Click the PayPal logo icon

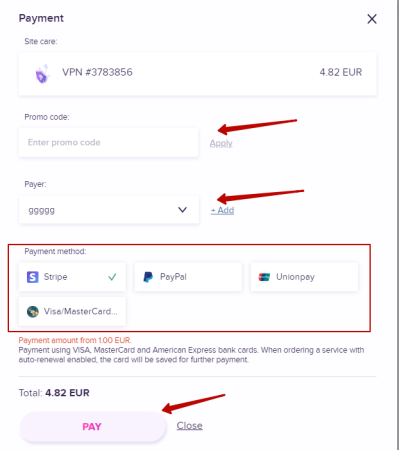(x=148, y=277)
